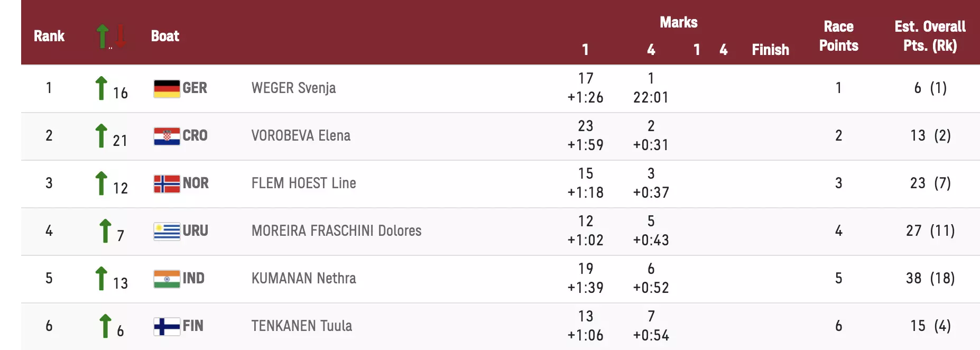Viewport: 980px width, 350px height.
Task: Click KUMANAN Nethra name
Action: tap(303, 278)
